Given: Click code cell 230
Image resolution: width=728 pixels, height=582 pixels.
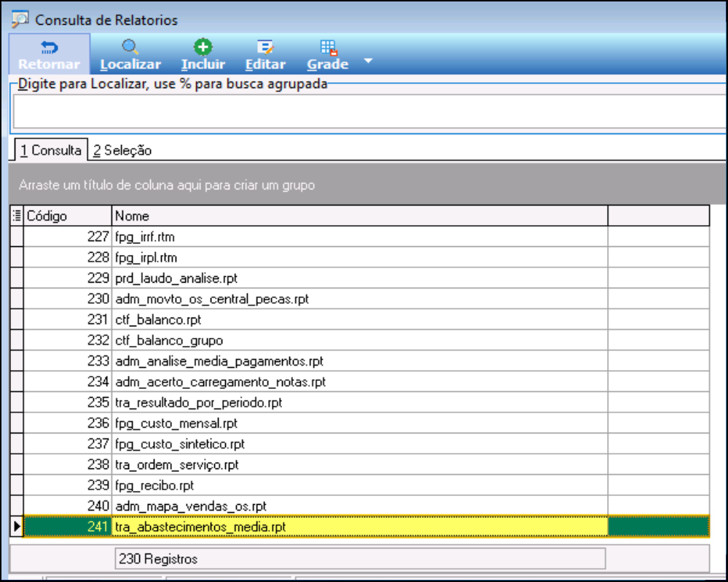Looking at the screenshot, I should point(67,299).
